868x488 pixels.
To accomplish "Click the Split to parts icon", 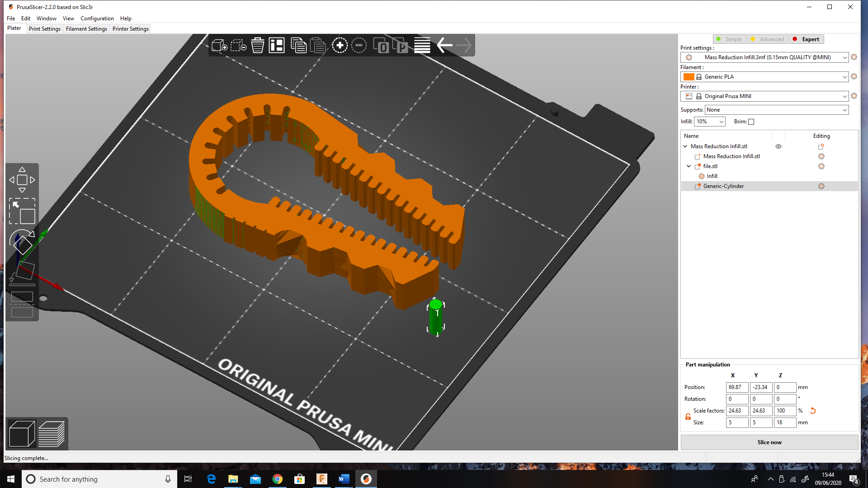I will (400, 45).
